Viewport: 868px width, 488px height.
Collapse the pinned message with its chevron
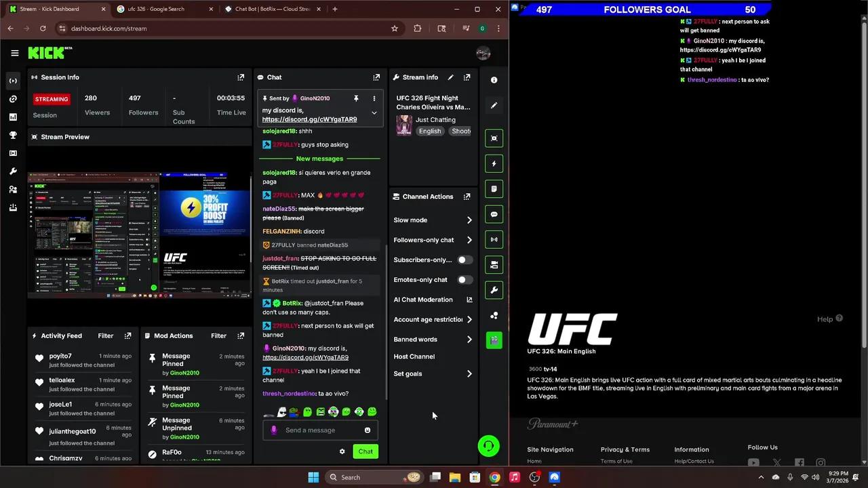(374, 113)
